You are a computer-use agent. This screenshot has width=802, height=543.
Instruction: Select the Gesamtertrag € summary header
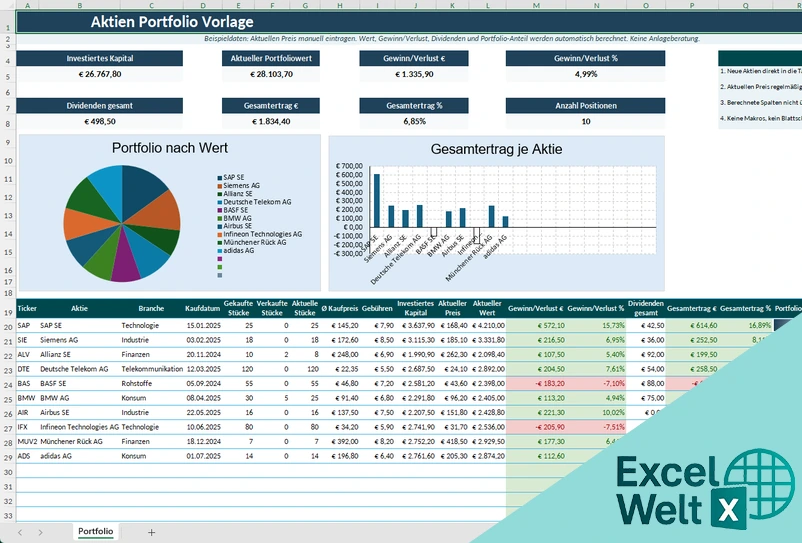pos(271,106)
